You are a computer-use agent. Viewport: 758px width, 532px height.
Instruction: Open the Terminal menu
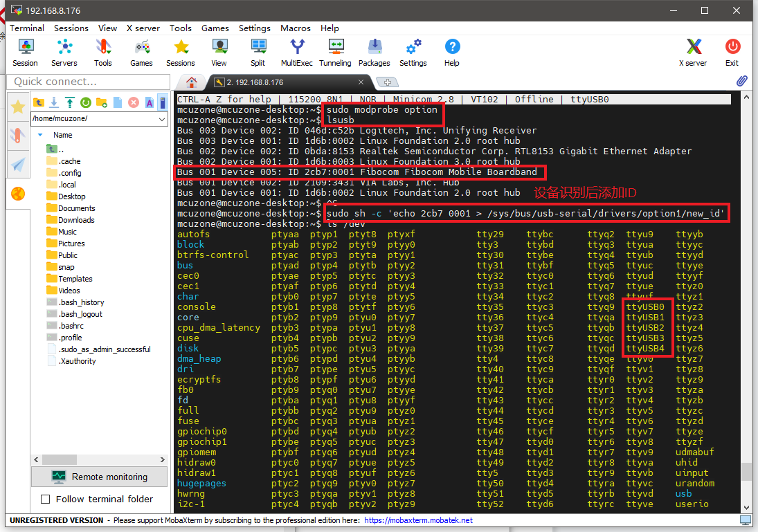pyautogui.click(x=27, y=28)
